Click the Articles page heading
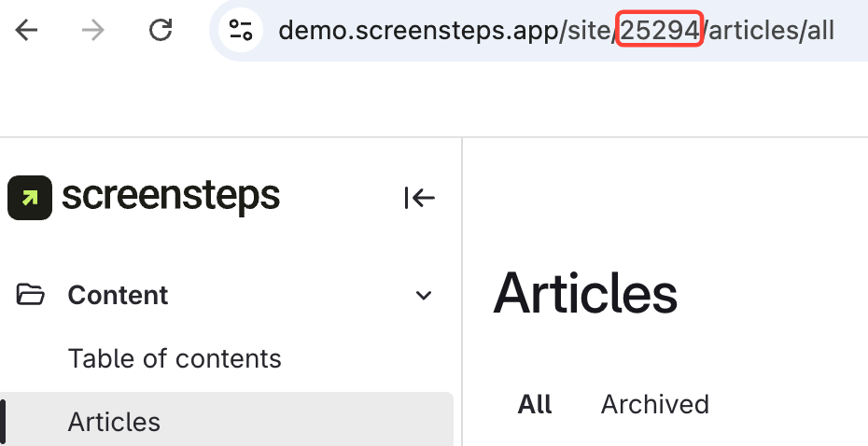This screenshot has height=446, width=868. [585, 293]
